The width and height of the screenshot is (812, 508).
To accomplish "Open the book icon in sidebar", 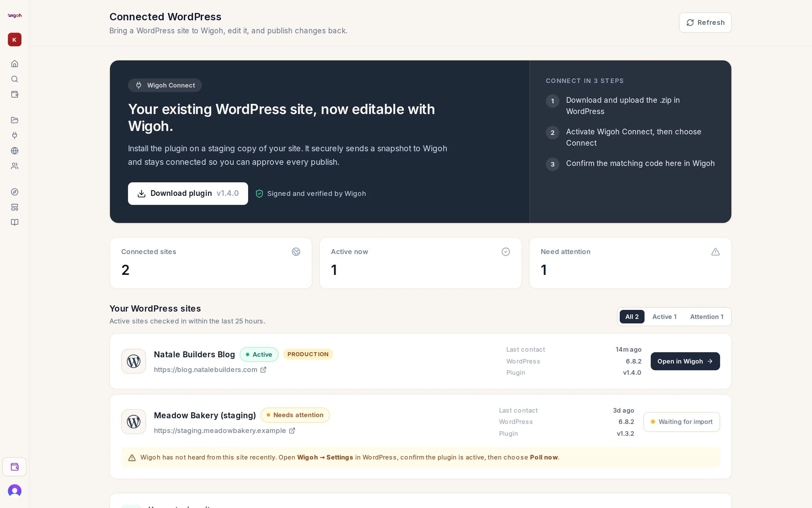I will click(14, 222).
